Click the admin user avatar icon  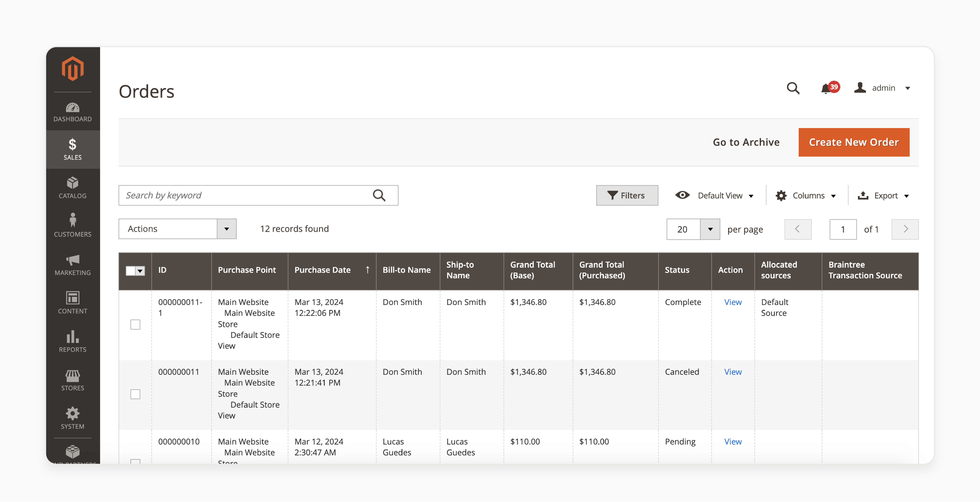pos(860,88)
